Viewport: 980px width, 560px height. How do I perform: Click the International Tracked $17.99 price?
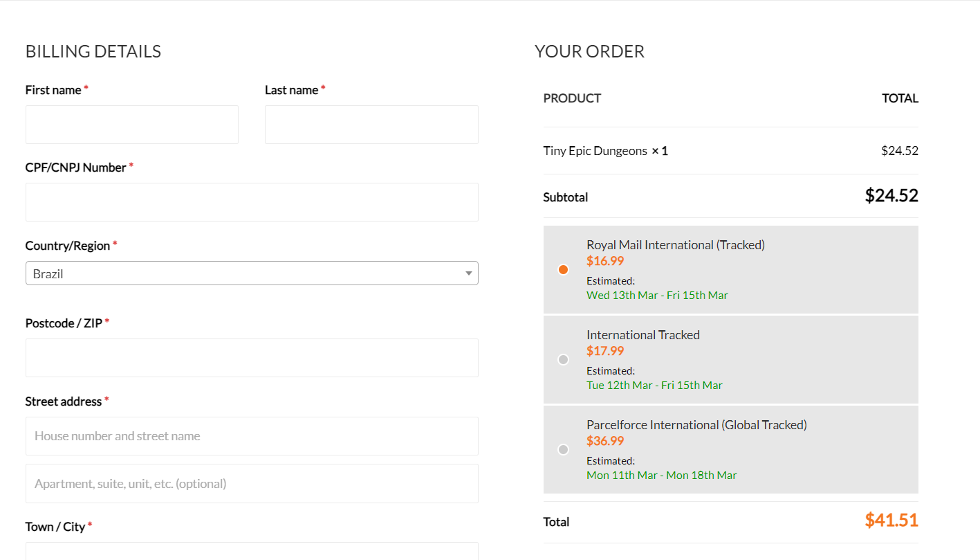point(605,351)
